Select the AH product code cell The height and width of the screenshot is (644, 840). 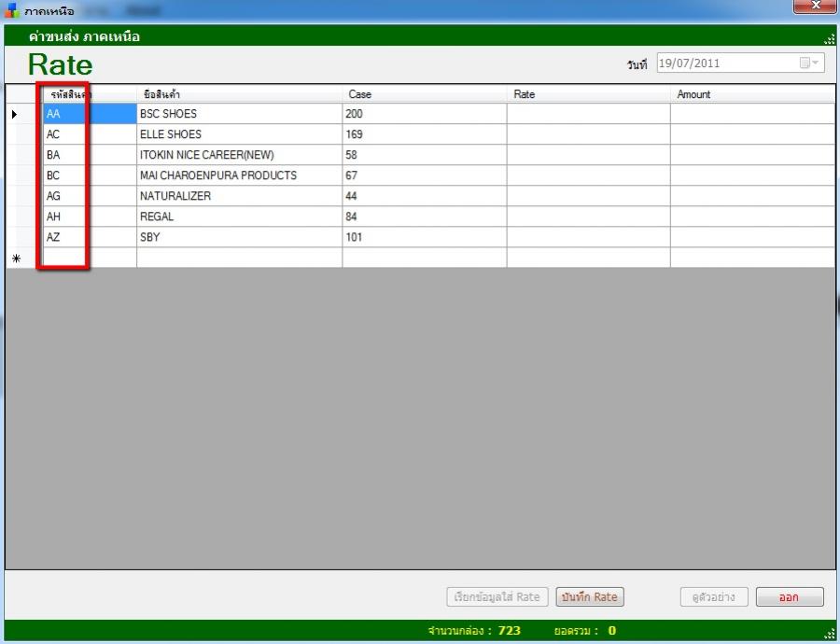[90, 217]
